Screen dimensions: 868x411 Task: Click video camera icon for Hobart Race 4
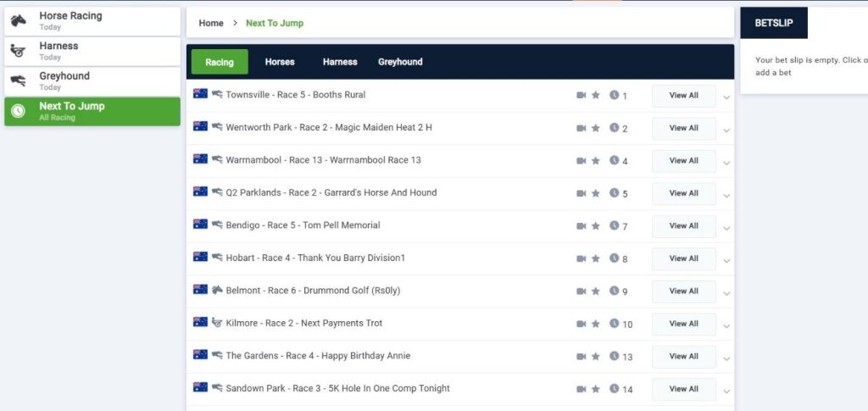[x=581, y=258]
